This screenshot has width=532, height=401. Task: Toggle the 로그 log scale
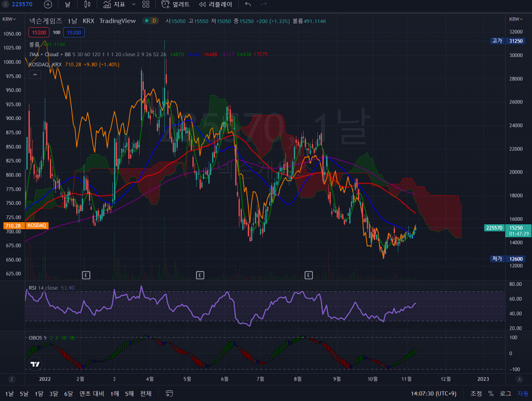click(x=505, y=393)
